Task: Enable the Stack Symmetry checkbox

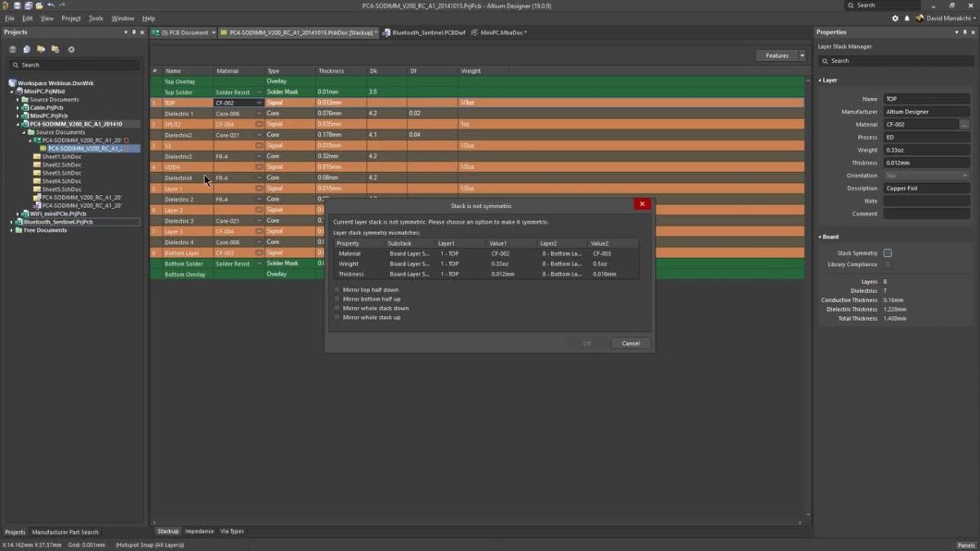Action: [887, 253]
